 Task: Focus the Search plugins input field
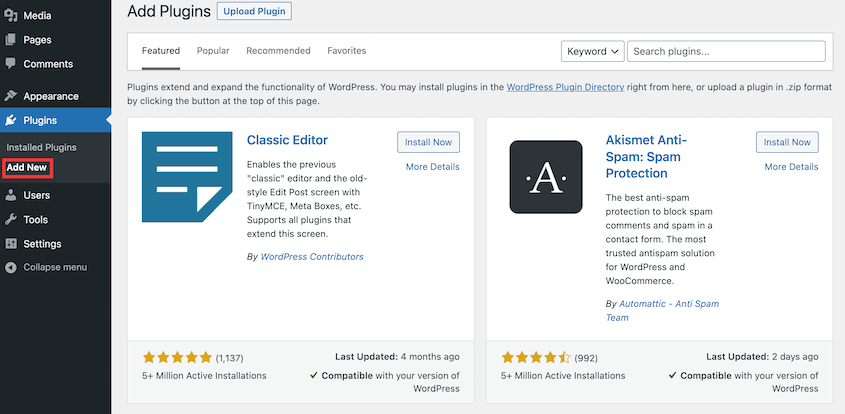[x=726, y=51]
